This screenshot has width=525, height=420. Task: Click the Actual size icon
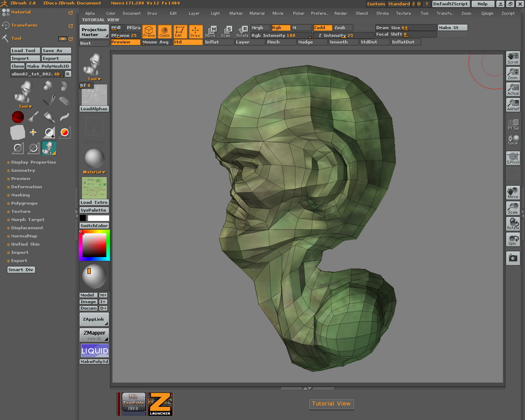513,90
